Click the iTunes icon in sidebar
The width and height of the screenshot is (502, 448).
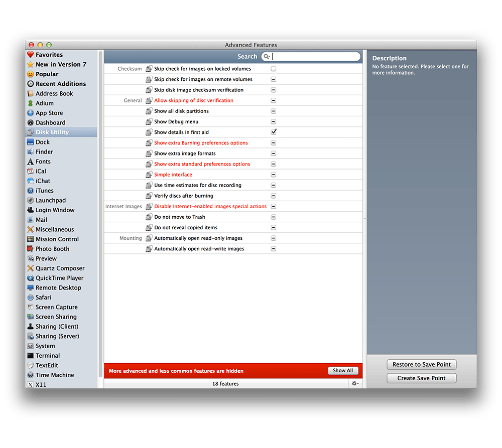[31, 191]
